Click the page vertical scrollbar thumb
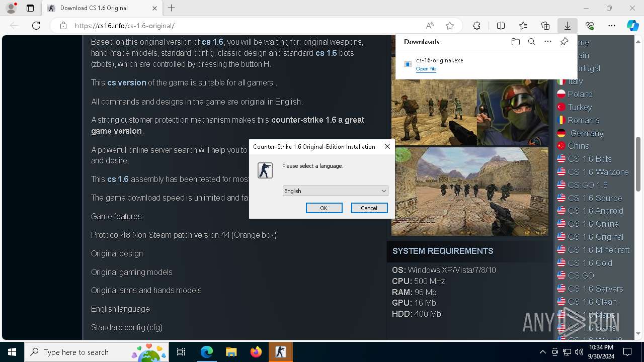Screen dimensions: 644x362 point(638,164)
